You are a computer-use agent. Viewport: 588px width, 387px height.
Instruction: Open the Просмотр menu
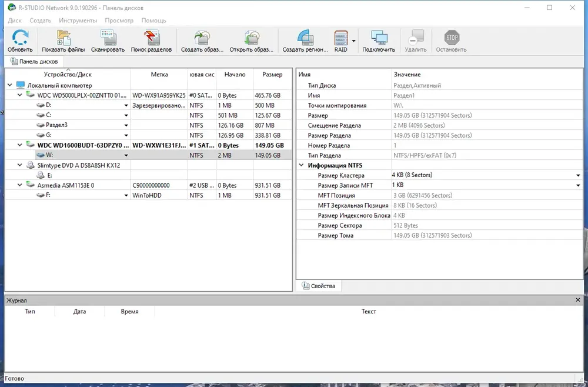point(119,20)
